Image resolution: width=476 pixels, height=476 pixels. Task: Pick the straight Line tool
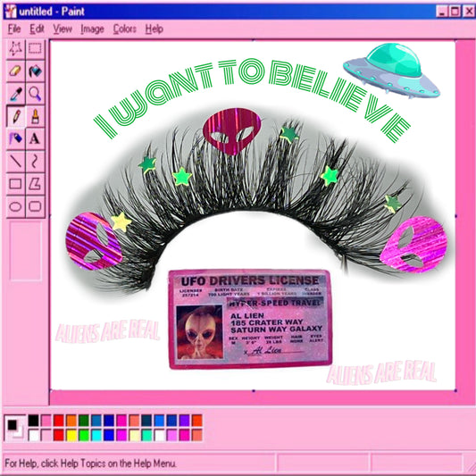[15, 161]
